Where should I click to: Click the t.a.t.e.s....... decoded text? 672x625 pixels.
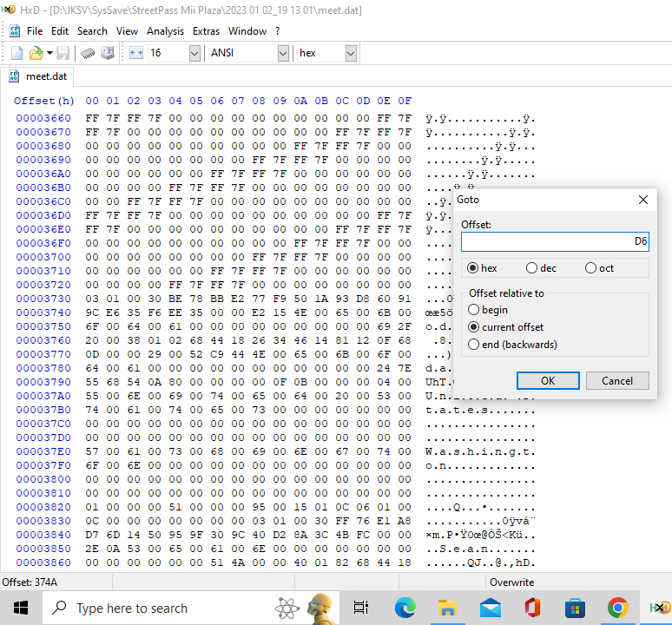pyautogui.click(x=480, y=410)
